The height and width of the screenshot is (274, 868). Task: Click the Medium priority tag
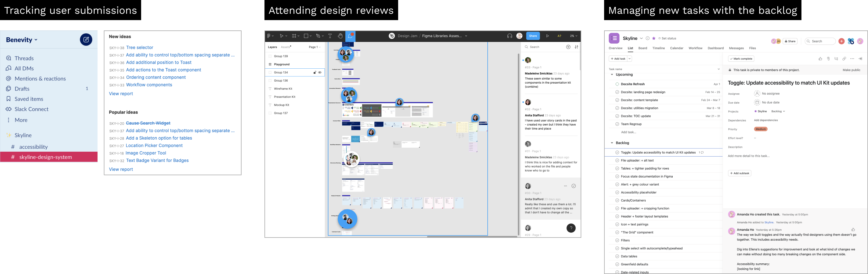[760, 129]
